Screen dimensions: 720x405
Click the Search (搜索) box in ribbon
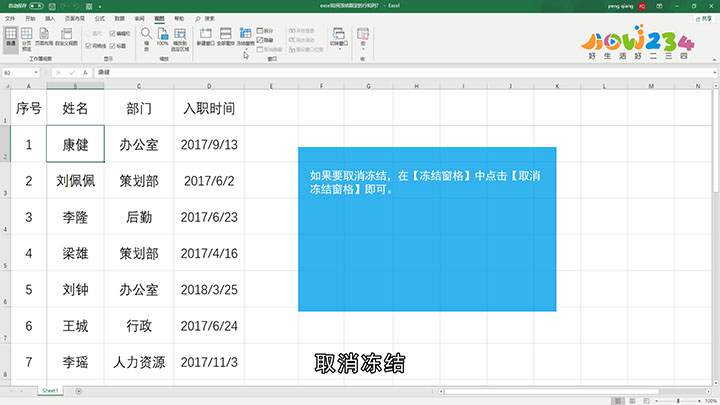pyautogui.click(x=205, y=18)
